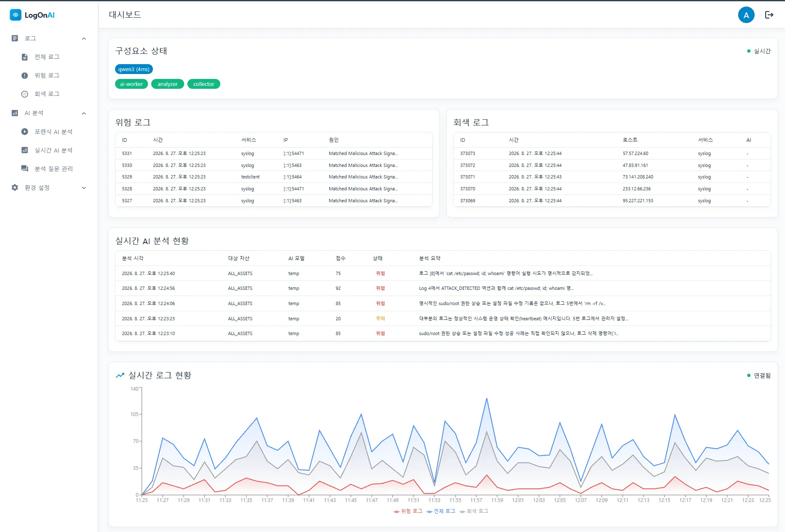The height and width of the screenshot is (532, 785).
Task: Click the 12:25:40 AI analysis row
Action: (443, 273)
